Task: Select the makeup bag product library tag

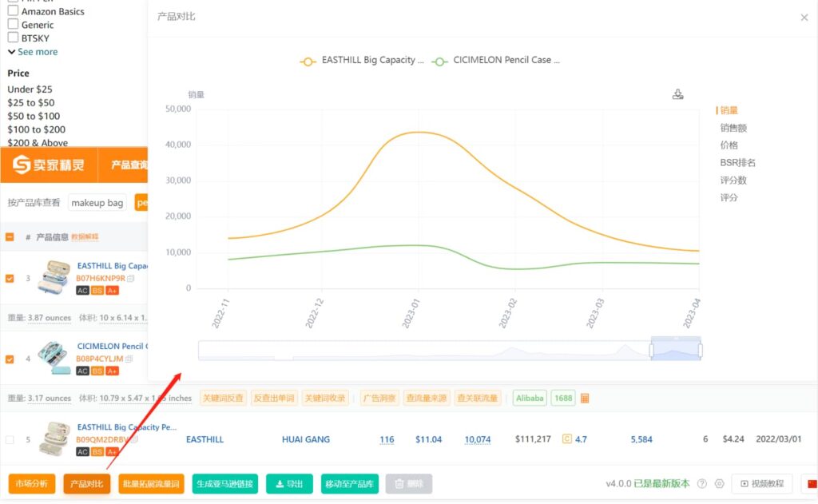Action: tap(97, 202)
